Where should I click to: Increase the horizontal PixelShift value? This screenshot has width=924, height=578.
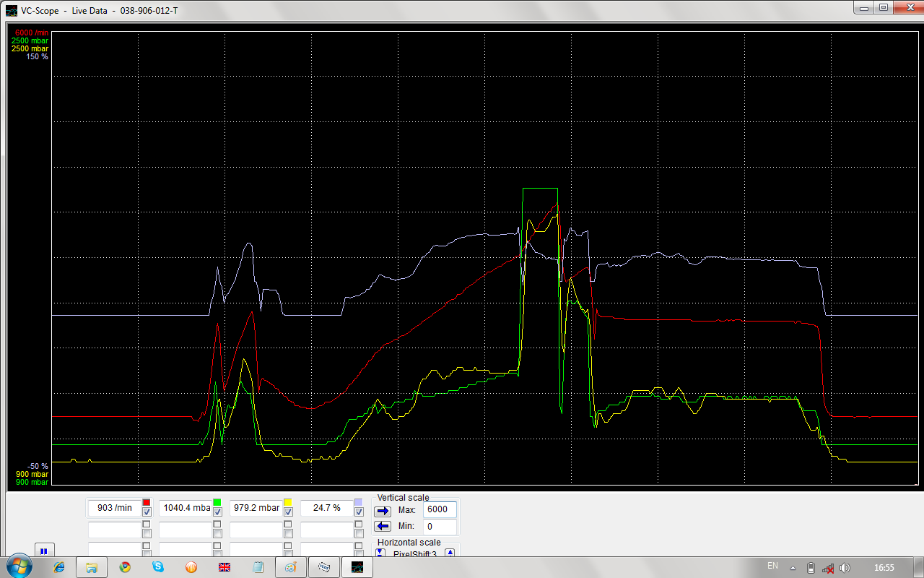[450, 553]
